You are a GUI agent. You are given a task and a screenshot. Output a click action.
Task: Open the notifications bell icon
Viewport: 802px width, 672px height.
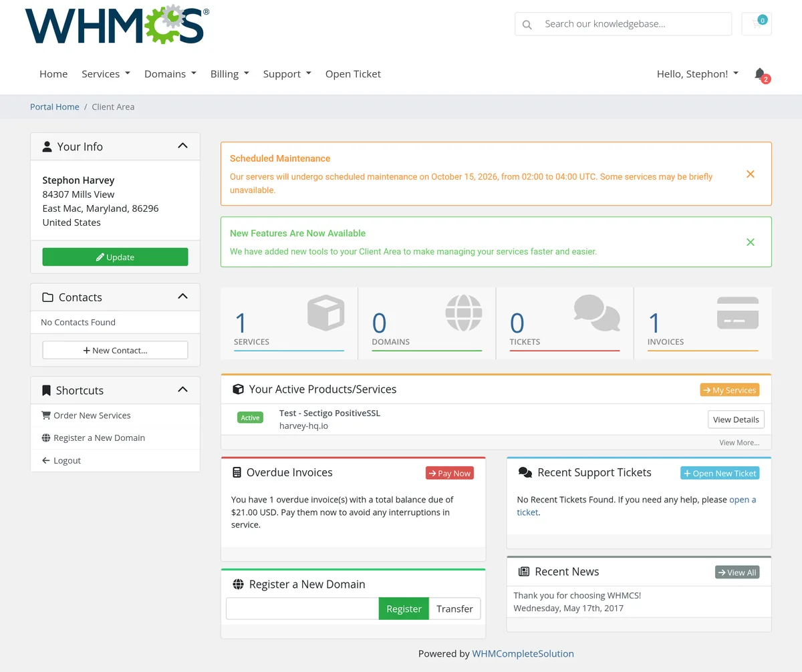[760, 74]
